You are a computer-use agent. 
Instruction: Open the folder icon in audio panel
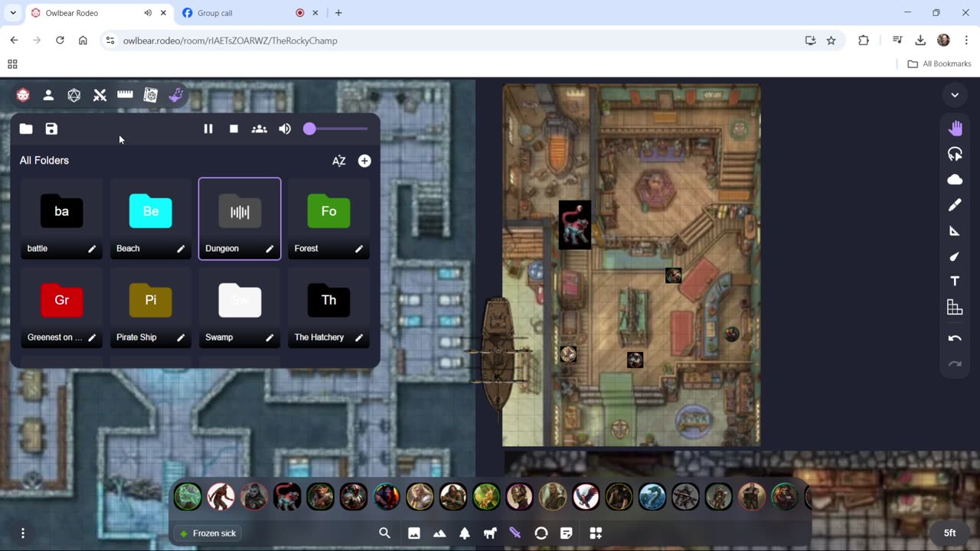[26, 129]
